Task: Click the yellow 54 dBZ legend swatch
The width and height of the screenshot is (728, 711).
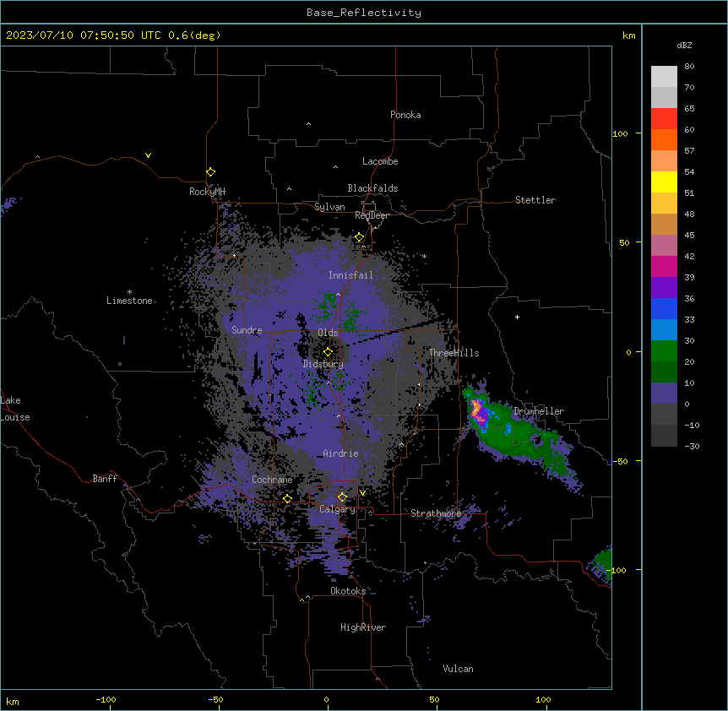Action: tap(664, 182)
